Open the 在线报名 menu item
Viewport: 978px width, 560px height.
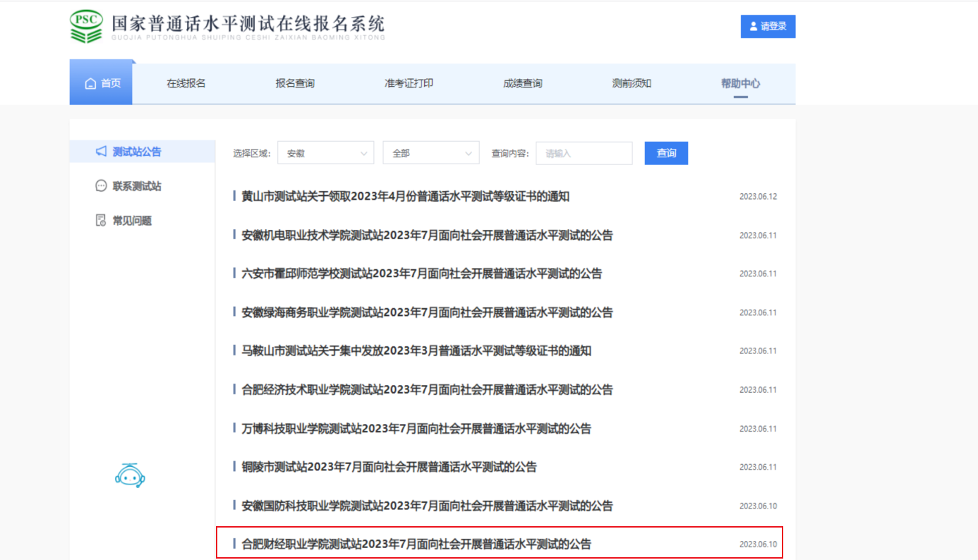[x=186, y=83]
